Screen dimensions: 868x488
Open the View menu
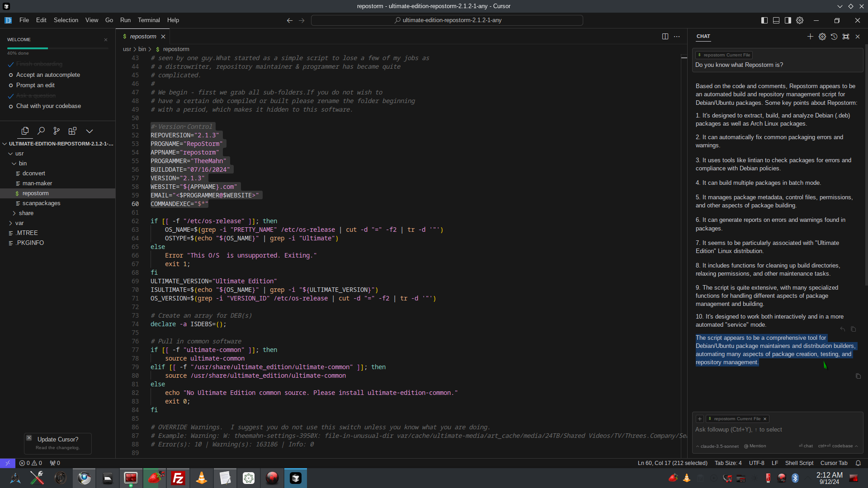coord(92,20)
